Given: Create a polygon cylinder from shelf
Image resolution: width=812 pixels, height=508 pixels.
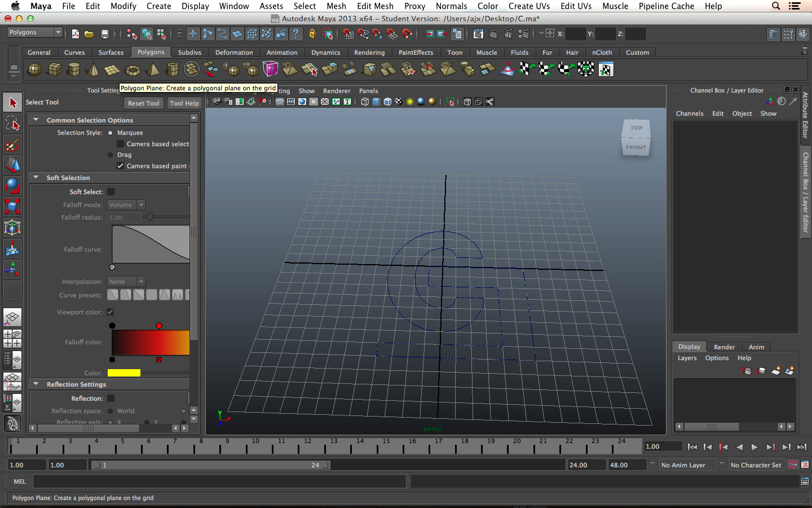Looking at the screenshot, I should click(x=74, y=69).
